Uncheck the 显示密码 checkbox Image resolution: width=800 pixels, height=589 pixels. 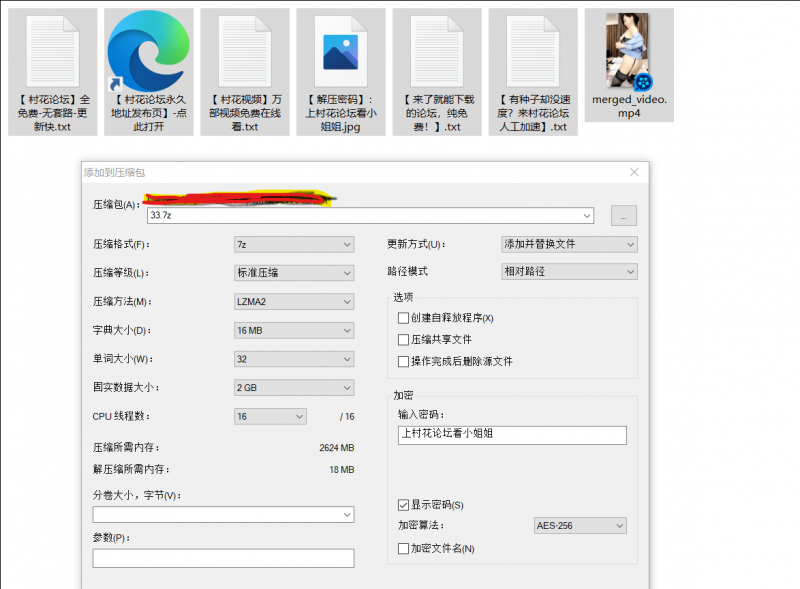pos(404,505)
